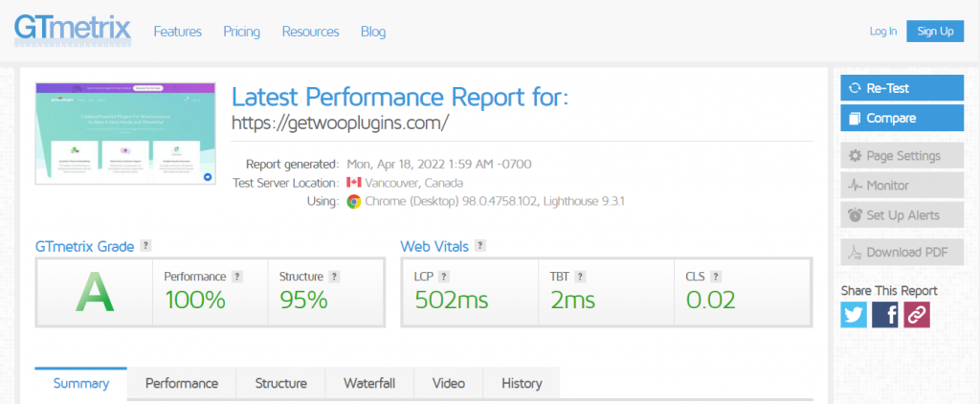
Task: Click the Re-Test button
Action: click(902, 88)
